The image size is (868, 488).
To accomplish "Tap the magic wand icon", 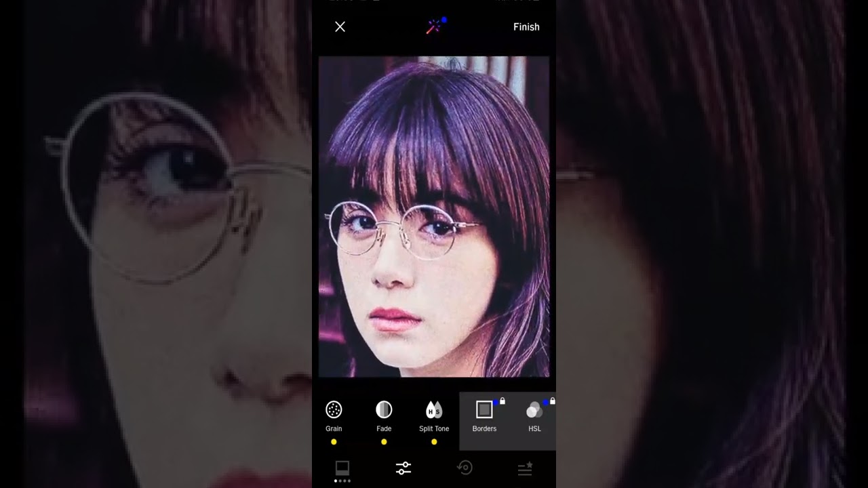I will coord(433,27).
